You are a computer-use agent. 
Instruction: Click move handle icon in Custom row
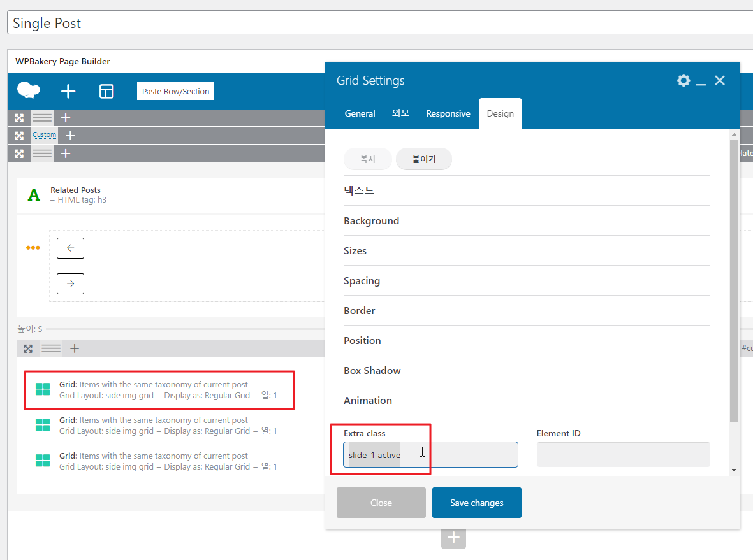click(19, 136)
